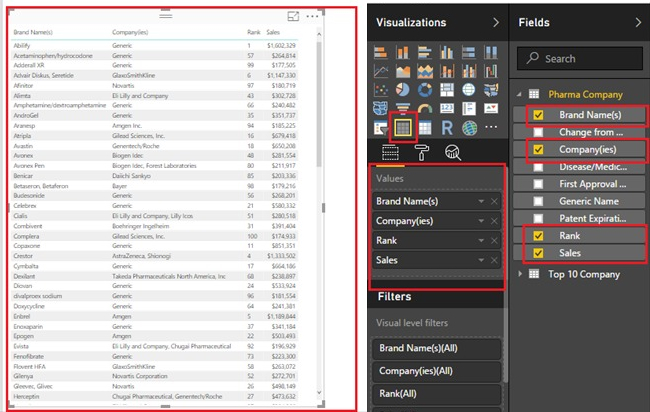The width and height of the screenshot is (650, 412).
Task: Remove Sales from Values
Action: (494, 260)
